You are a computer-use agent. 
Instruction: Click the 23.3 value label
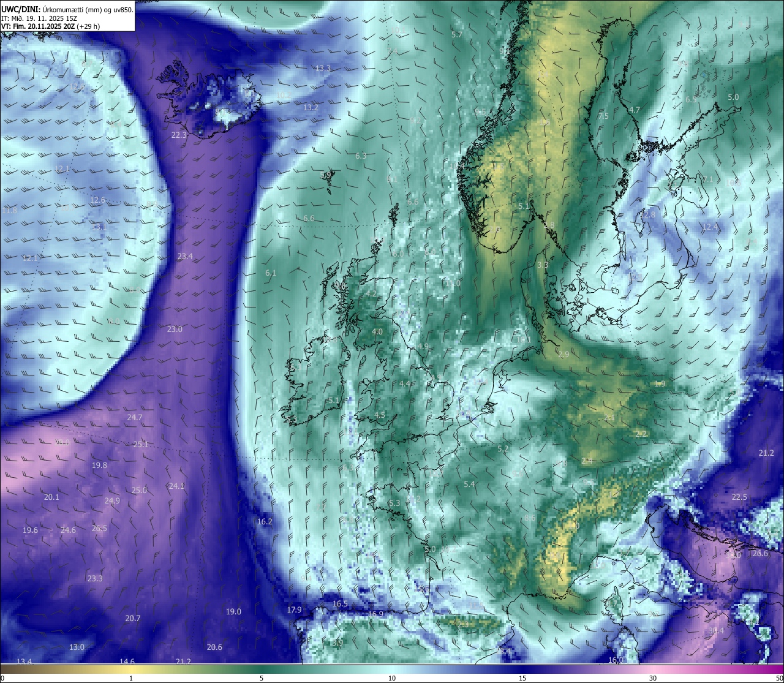coord(95,579)
